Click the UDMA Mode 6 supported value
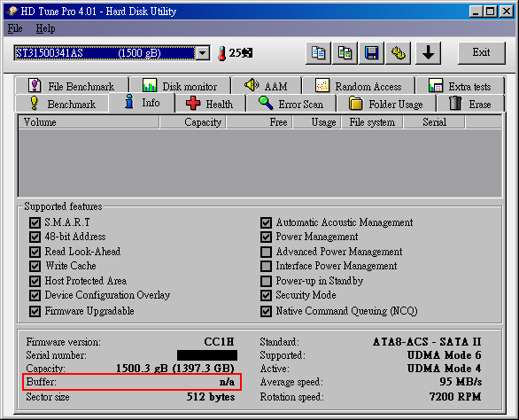Screen dimensions: 519x420 click(445, 355)
